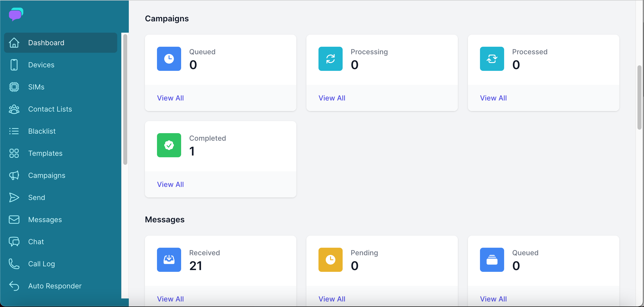Select the envelope icon for Messages
644x307 pixels.
click(x=14, y=219)
